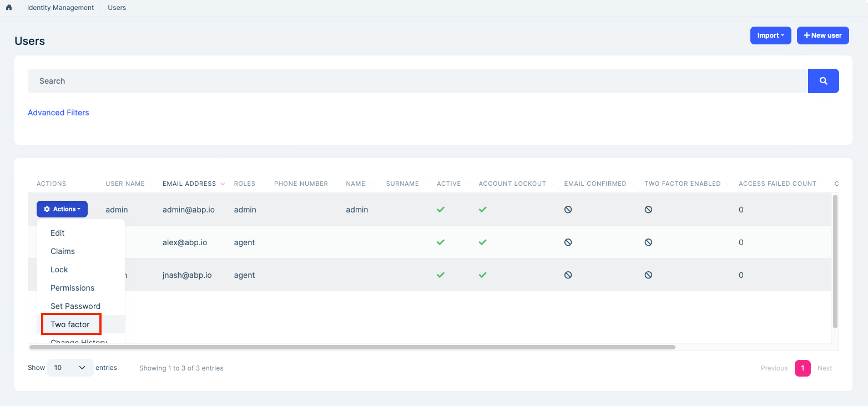Click the red sort indicator on Email Address header
The width and height of the screenshot is (868, 406).
pos(222,184)
